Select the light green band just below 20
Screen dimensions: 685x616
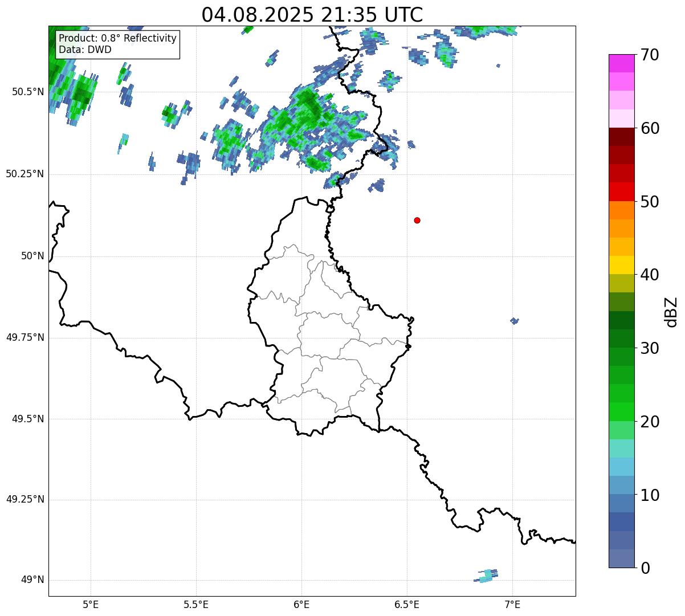tap(622, 430)
